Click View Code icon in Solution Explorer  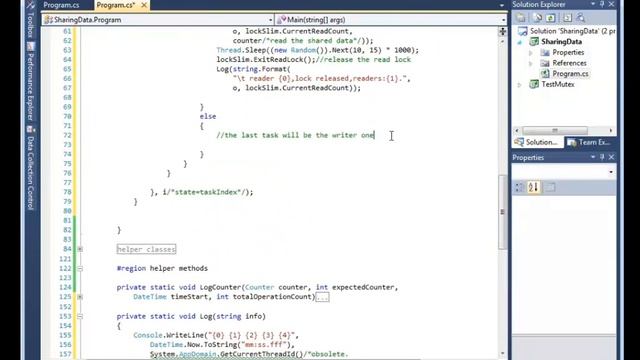point(567,18)
